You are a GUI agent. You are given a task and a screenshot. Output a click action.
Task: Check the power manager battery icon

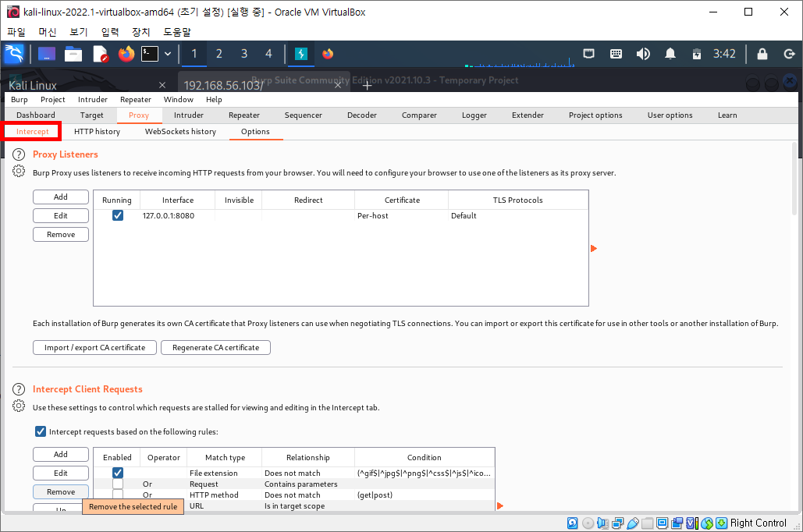pyautogui.click(x=696, y=54)
